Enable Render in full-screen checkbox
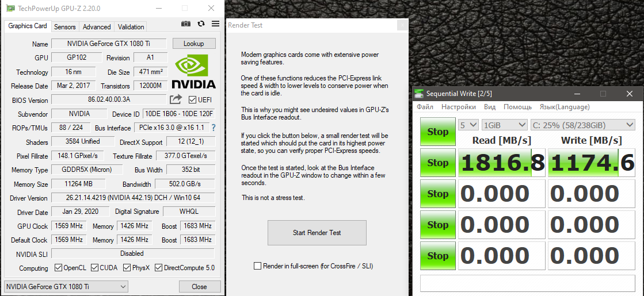644x296 pixels. tap(257, 266)
